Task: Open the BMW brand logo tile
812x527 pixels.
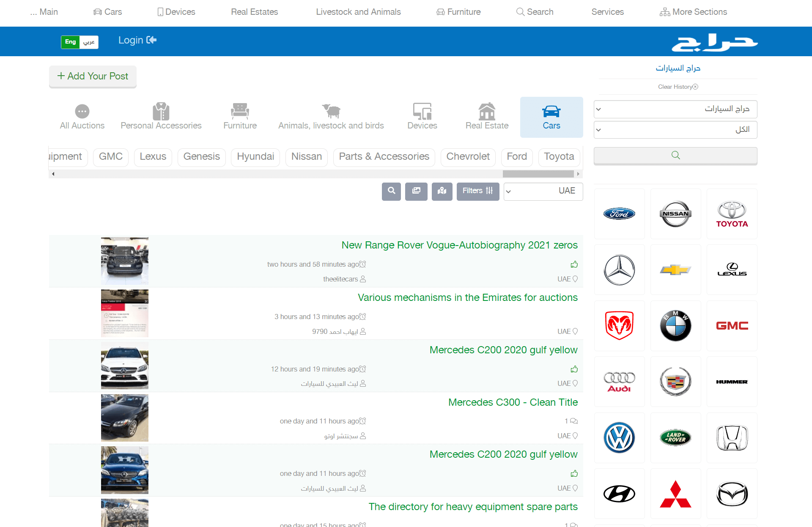Action: coord(675,326)
